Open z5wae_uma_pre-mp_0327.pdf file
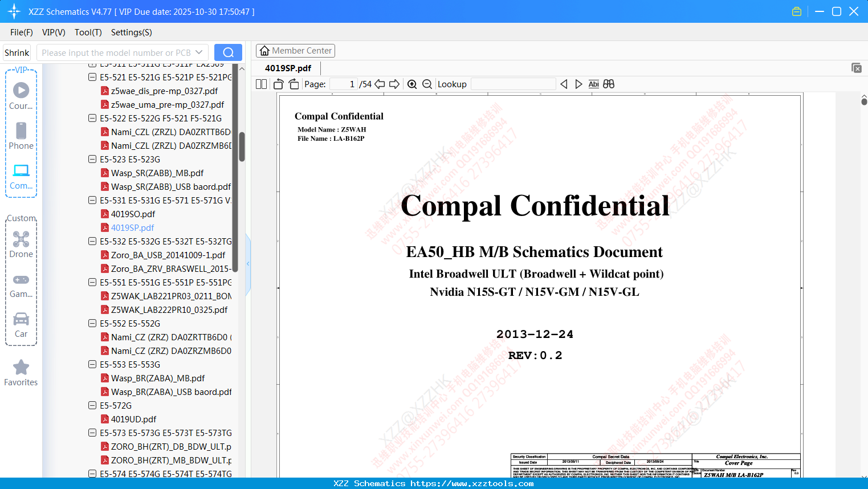Image resolution: width=868 pixels, height=489 pixels. 168,105
